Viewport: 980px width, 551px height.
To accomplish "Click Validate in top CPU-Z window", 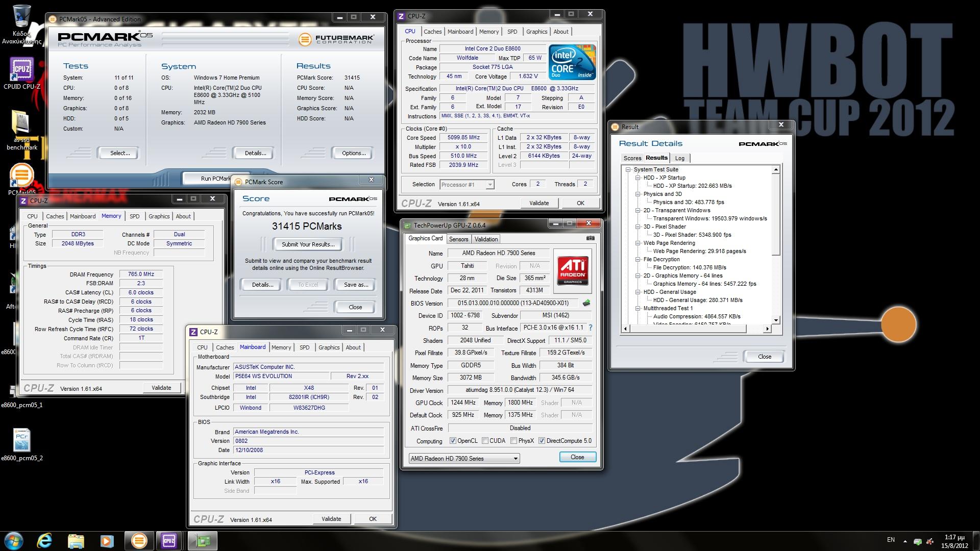I will click(539, 203).
